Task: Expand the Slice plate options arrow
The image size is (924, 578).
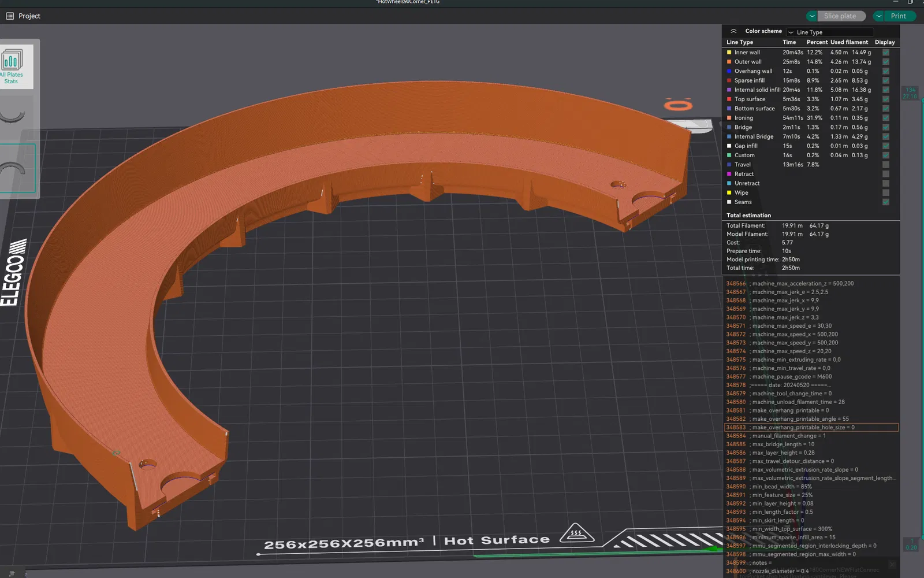Action: click(812, 16)
